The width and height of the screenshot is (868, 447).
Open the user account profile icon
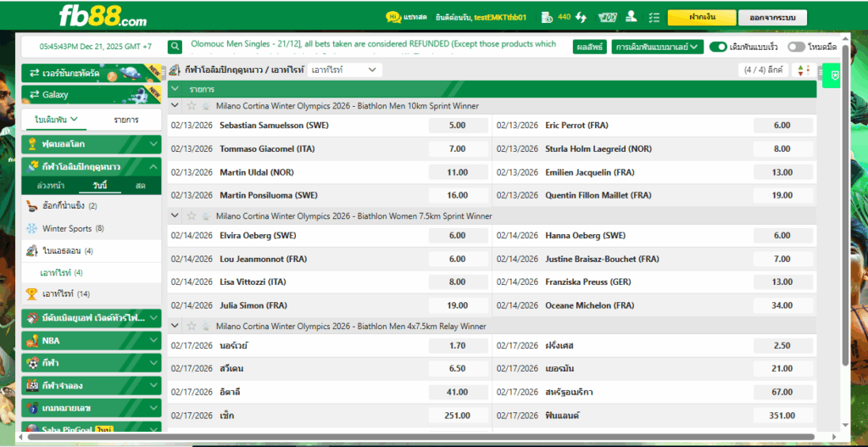[x=631, y=17]
